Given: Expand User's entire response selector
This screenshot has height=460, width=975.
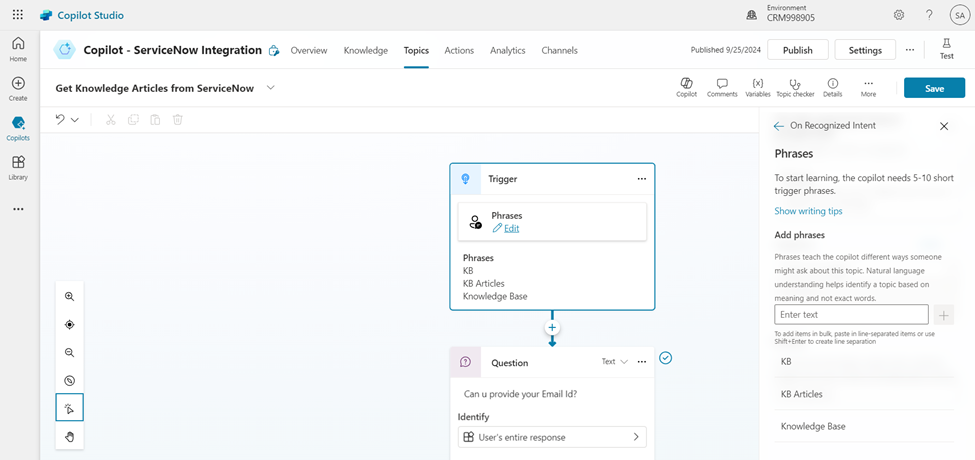Looking at the screenshot, I should (x=636, y=437).
